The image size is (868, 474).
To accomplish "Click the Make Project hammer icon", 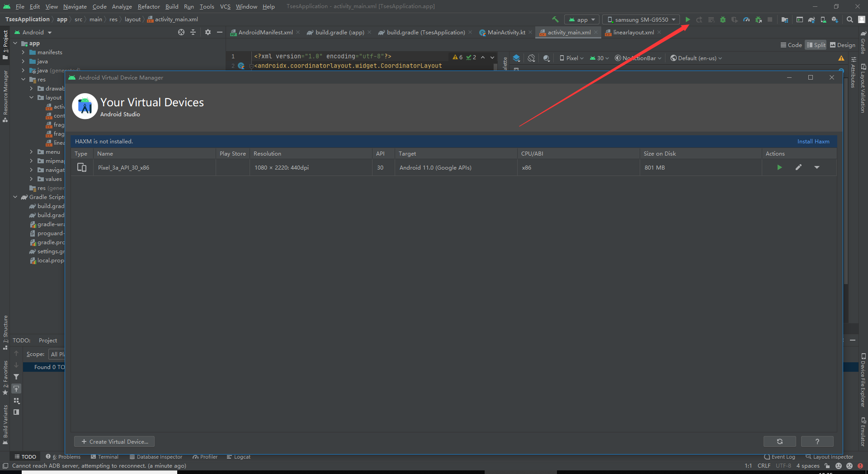I will [556, 19].
